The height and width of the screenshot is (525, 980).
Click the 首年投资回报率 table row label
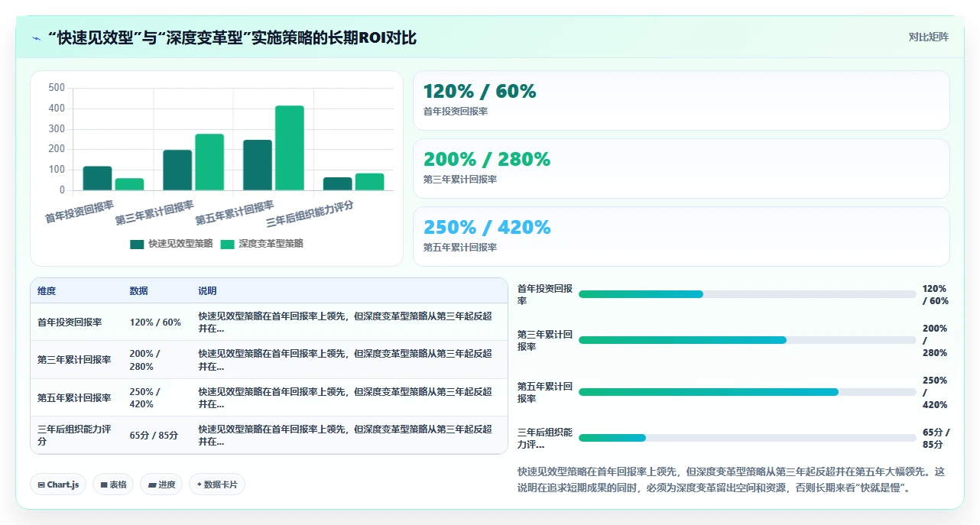coord(70,322)
